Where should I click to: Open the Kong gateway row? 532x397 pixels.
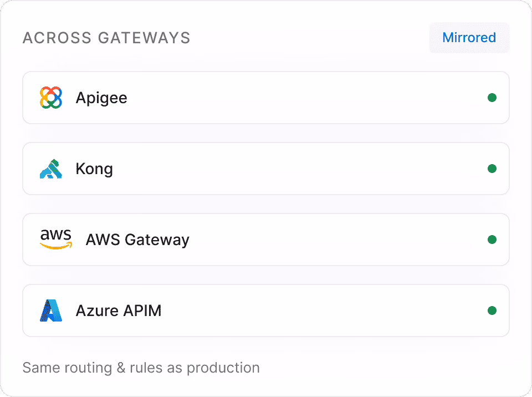point(266,169)
